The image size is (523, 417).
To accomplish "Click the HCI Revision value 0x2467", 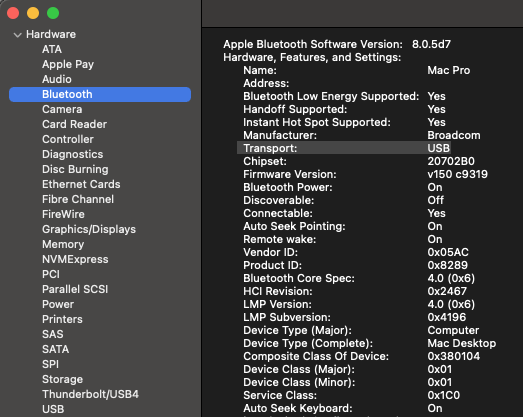I will click(447, 292).
